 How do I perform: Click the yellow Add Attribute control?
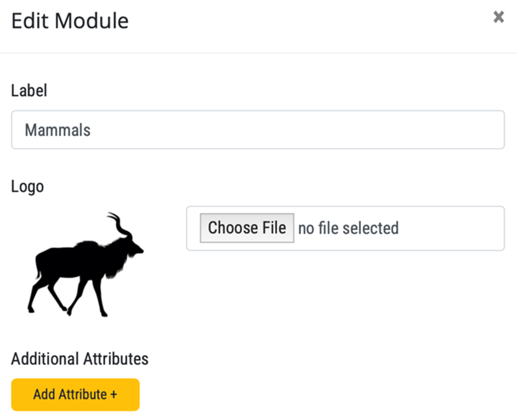pos(75,394)
